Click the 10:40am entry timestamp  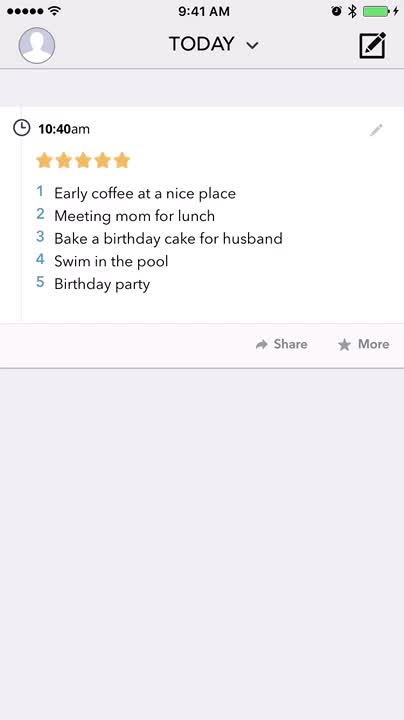coord(64,129)
